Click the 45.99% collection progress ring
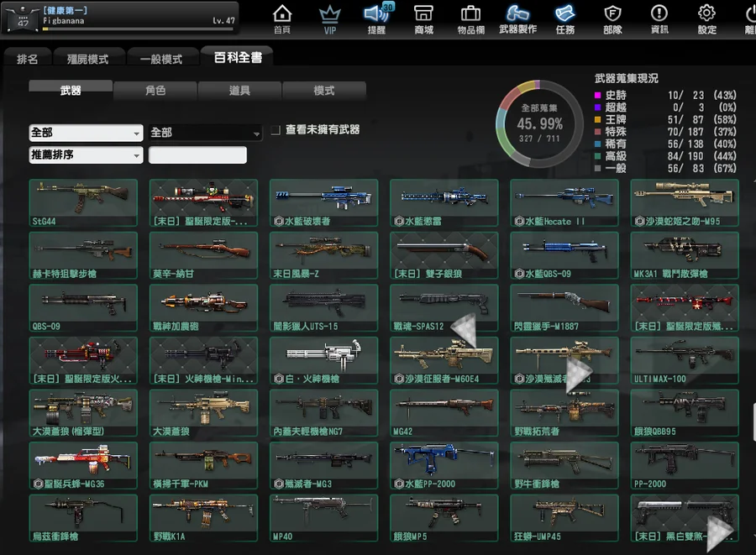Image resolution: width=756 pixels, height=555 pixels. [539, 123]
